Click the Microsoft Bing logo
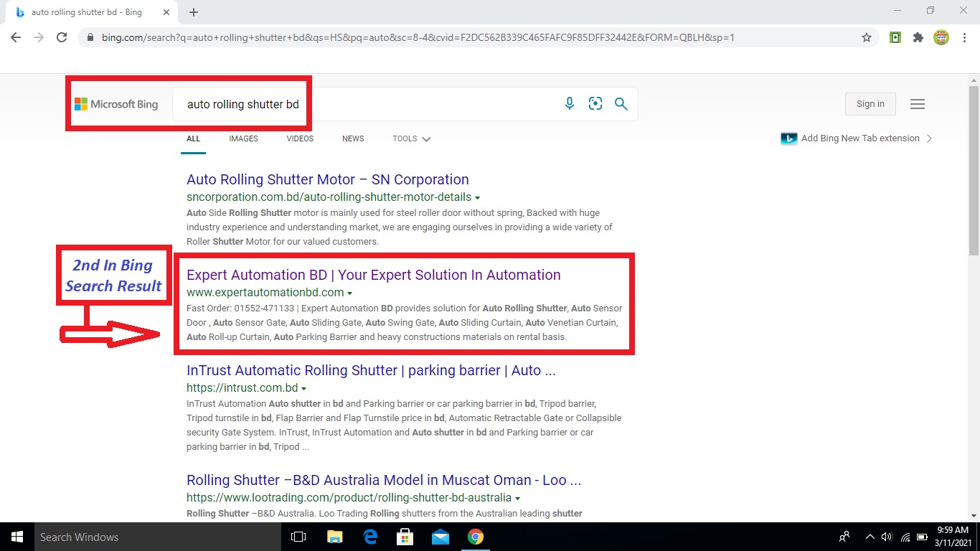 pyautogui.click(x=116, y=104)
